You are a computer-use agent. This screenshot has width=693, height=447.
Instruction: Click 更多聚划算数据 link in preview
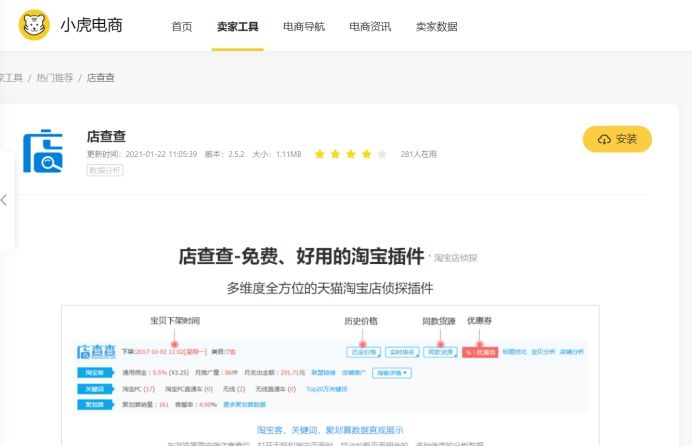[244, 405]
